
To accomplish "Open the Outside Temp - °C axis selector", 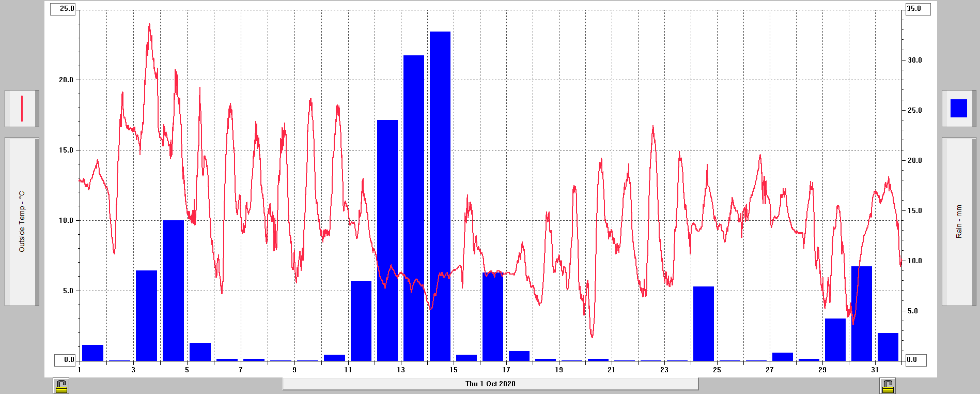I will click(22, 221).
